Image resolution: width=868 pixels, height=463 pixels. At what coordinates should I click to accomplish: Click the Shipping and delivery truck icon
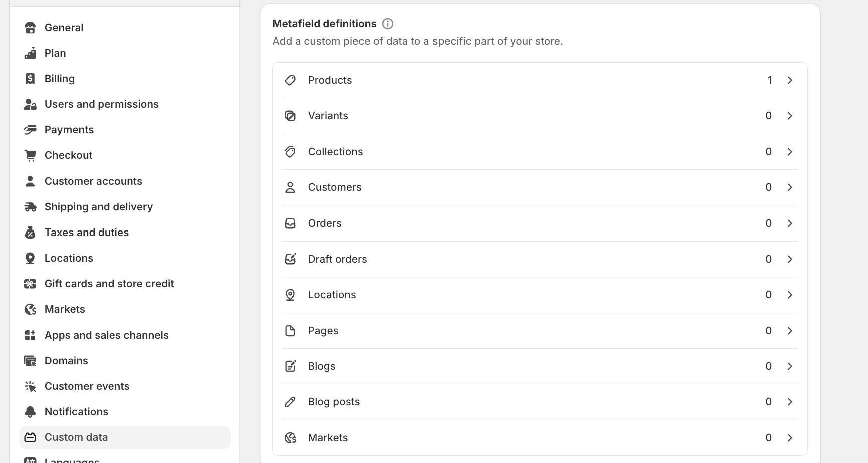tap(30, 207)
